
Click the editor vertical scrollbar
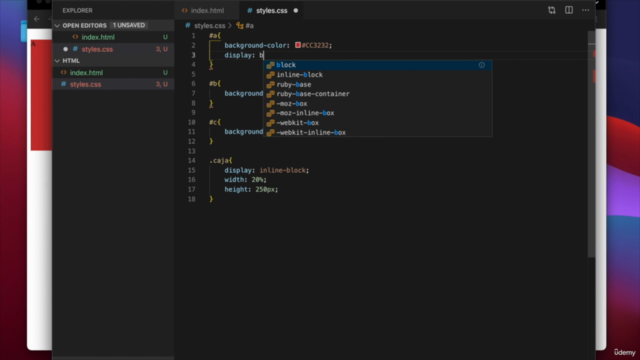tap(591, 145)
